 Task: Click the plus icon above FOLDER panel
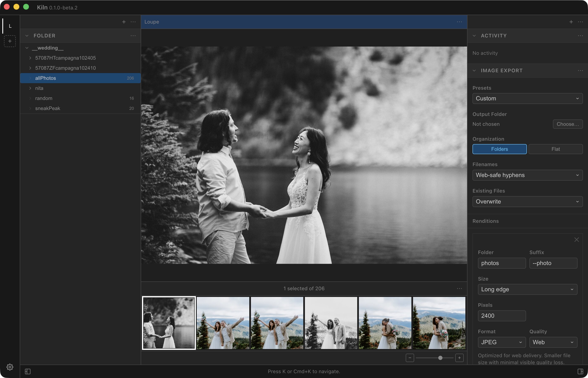point(124,22)
